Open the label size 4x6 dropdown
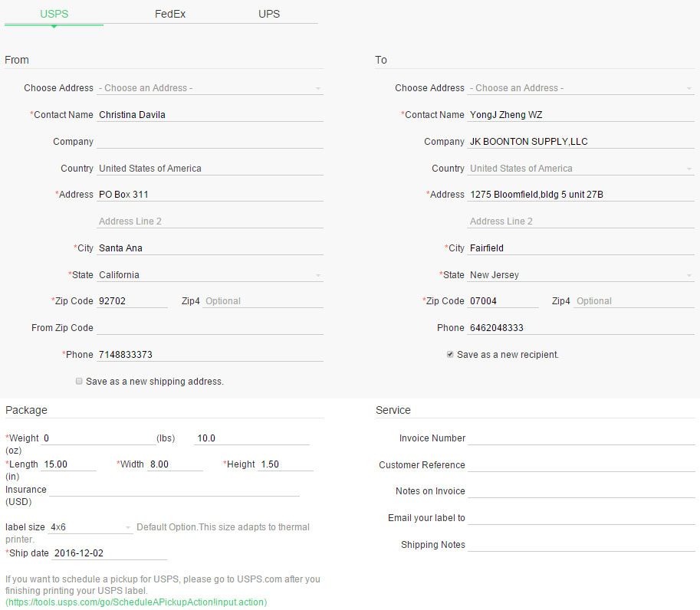Image resolution: width=700 pixels, height=610 pixels. [x=90, y=527]
